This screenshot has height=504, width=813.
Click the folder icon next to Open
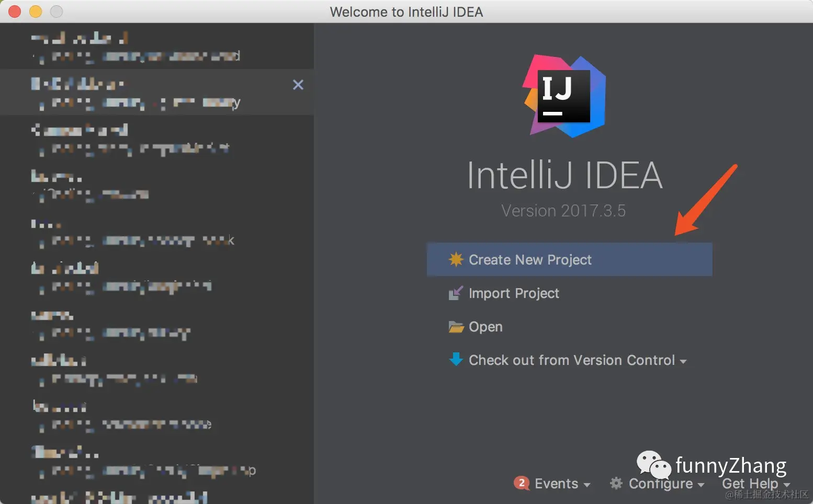pyautogui.click(x=456, y=327)
